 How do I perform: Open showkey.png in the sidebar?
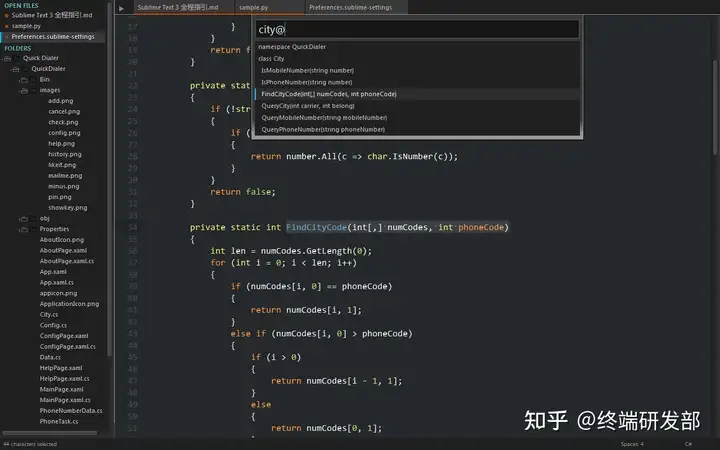pyautogui.click(x=68, y=208)
